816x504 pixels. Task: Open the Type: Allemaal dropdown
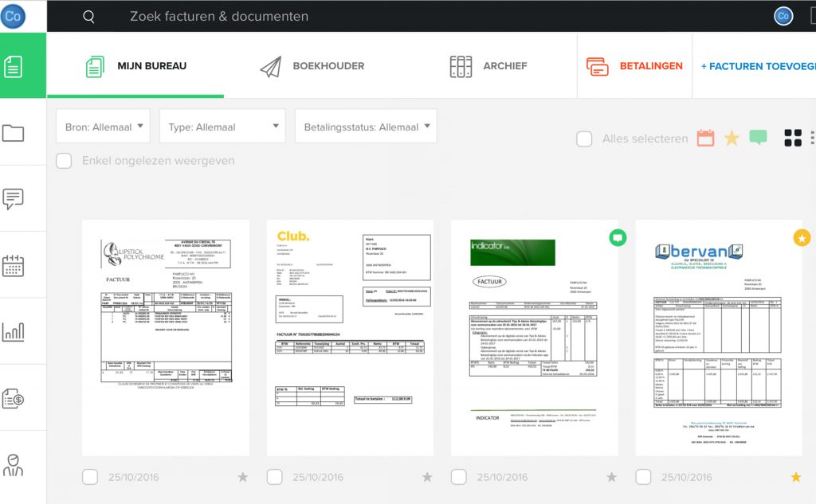(222, 127)
